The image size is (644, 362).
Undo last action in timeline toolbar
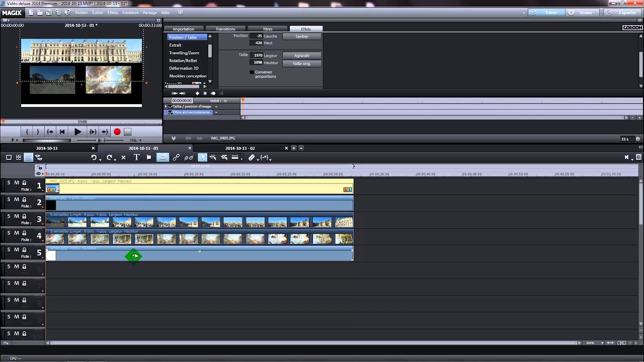pyautogui.click(x=94, y=157)
